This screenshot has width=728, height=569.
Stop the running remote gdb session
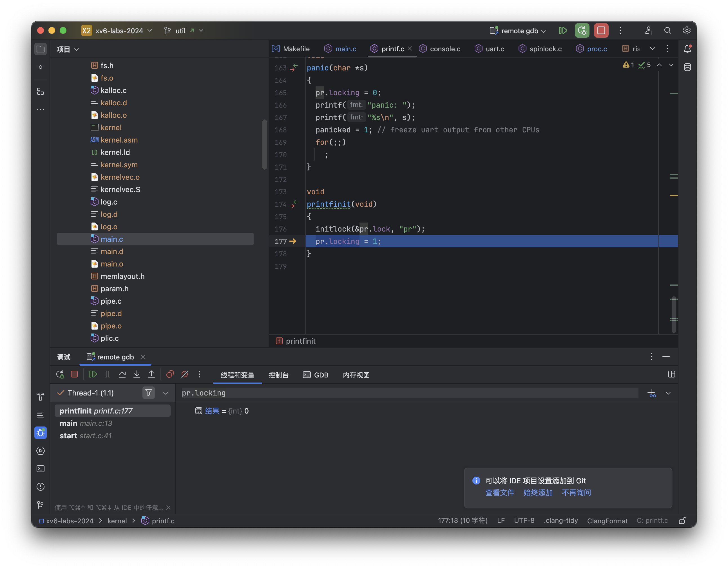[x=601, y=31]
